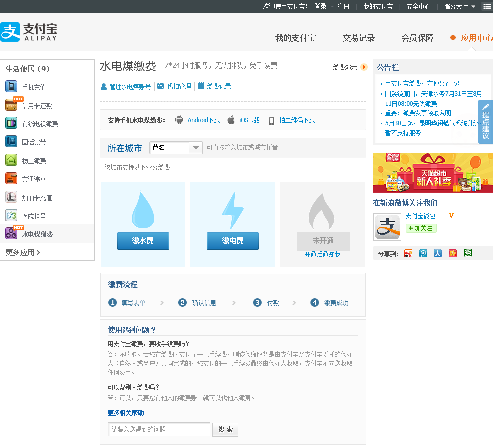The width and height of the screenshot is (493, 448).
Task: Click the lightning bolt electricity icon
Action: pos(233,211)
